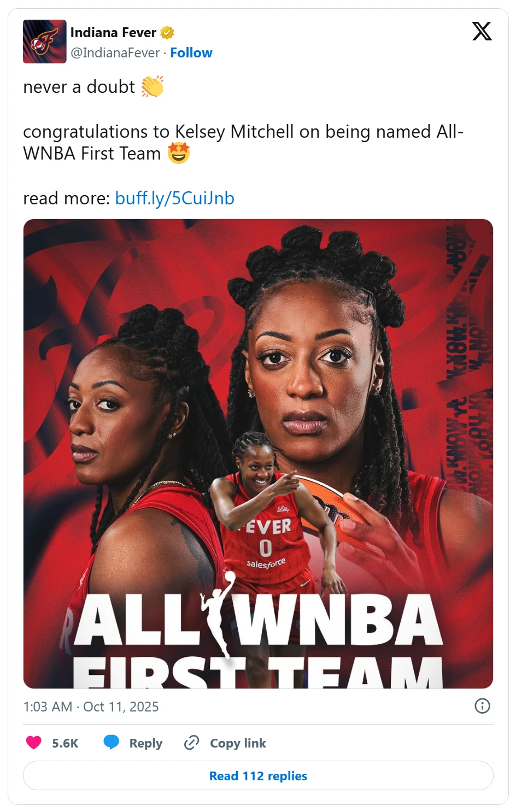Like the post with the heart icon
The image size is (516, 812).
coord(34,743)
